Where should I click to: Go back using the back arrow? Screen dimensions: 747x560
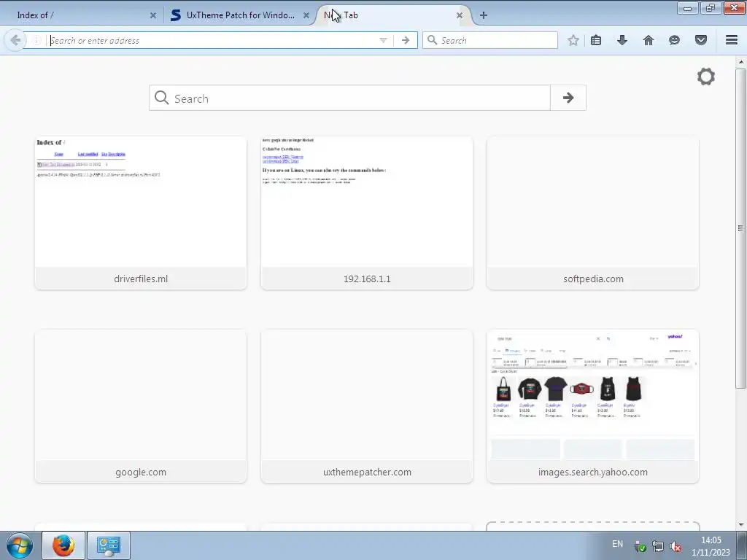pyautogui.click(x=15, y=41)
